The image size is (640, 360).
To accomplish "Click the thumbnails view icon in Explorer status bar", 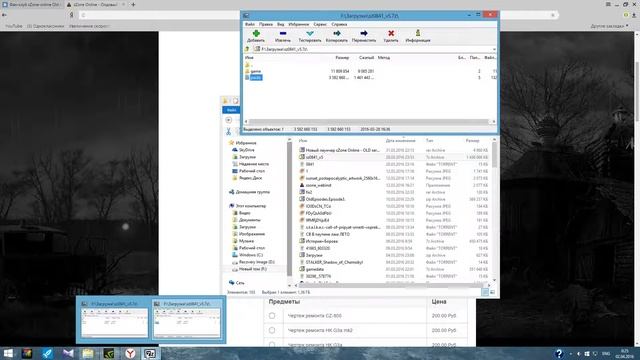I will click(x=492, y=292).
